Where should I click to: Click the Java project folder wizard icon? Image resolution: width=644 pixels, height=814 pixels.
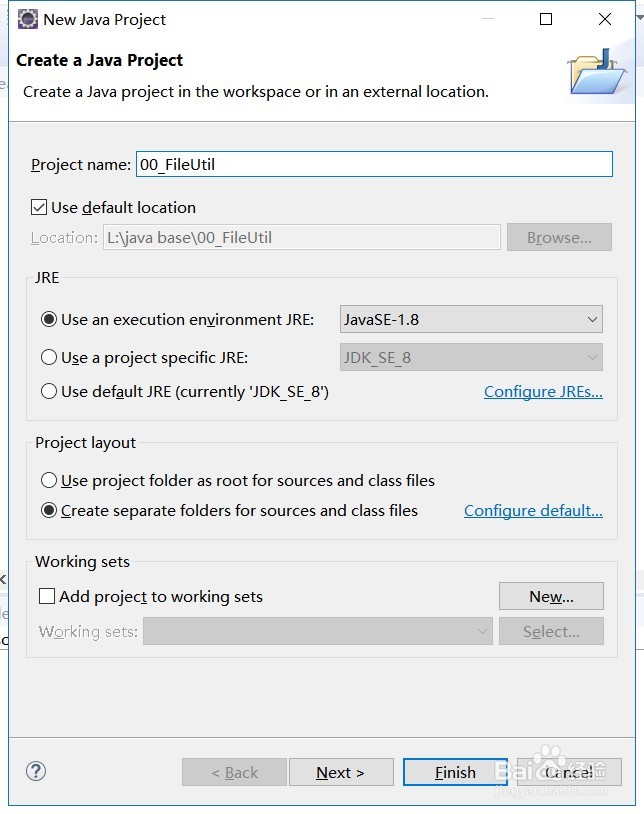pos(597,73)
